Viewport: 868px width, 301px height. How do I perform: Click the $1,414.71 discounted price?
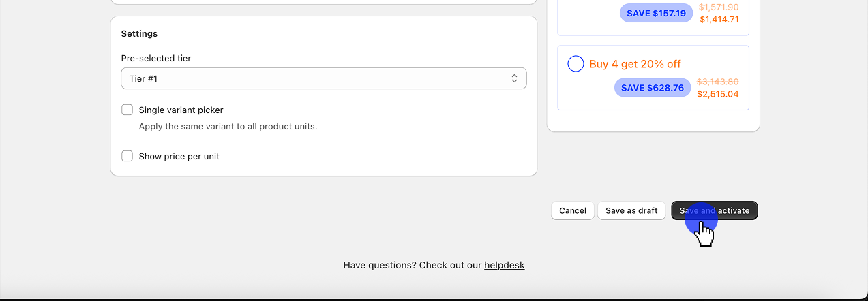(719, 19)
